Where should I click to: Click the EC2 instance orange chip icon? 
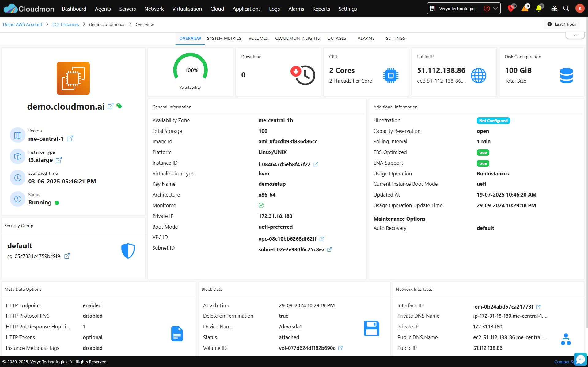pos(73,78)
